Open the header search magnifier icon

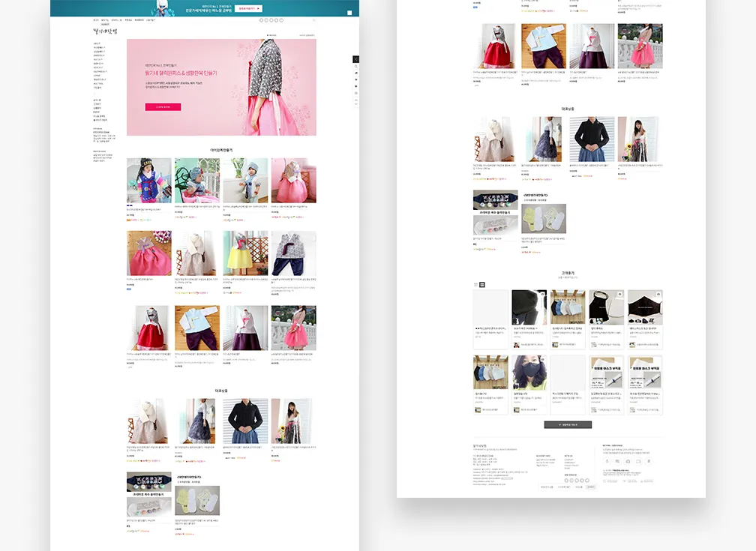pos(313,20)
